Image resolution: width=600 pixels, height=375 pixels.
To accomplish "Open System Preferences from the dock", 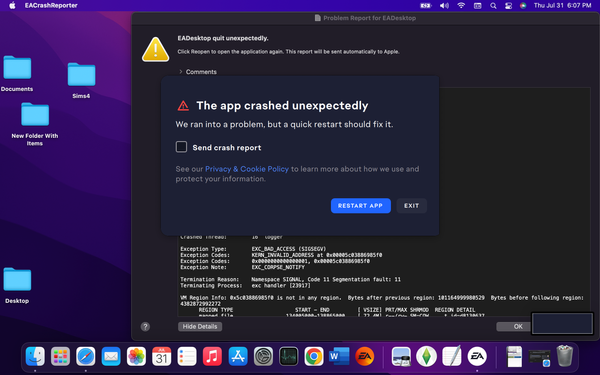I will tap(263, 356).
